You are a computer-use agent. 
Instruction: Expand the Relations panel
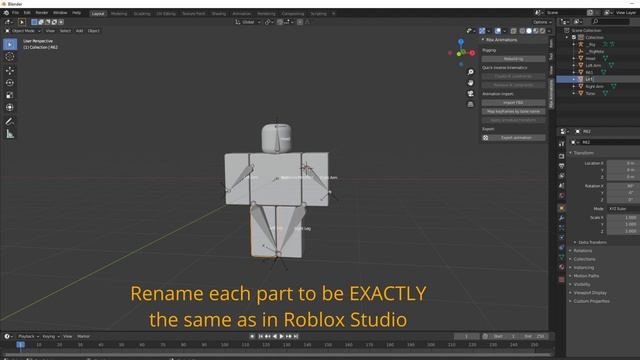(x=582, y=251)
